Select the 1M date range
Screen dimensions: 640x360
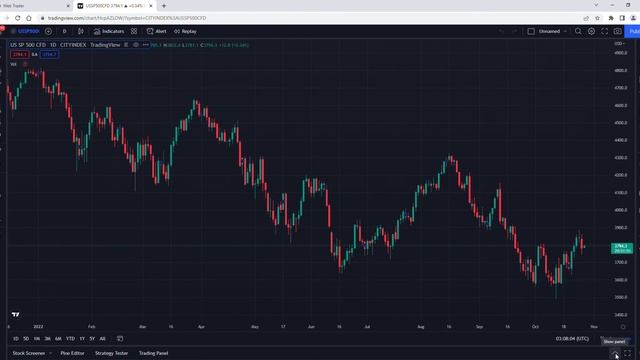click(x=37, y=339)
